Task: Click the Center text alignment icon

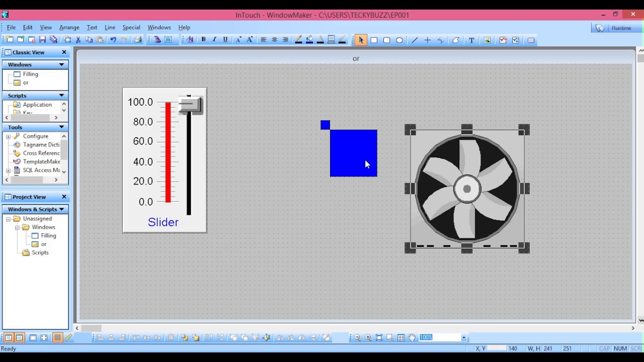Action: coord(274,40)
